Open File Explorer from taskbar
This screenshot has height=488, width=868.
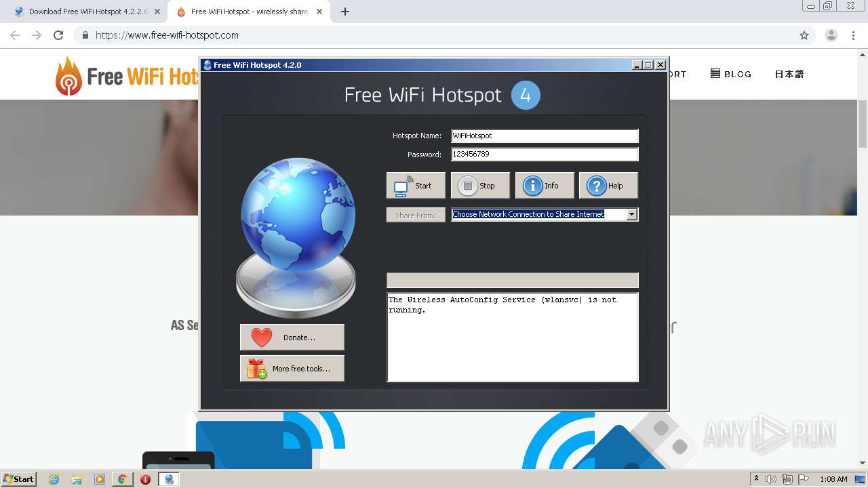click(x=77, y=479)
